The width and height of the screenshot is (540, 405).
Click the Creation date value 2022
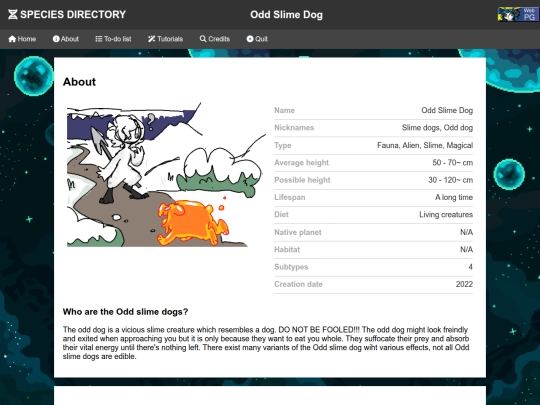point(464,284)
